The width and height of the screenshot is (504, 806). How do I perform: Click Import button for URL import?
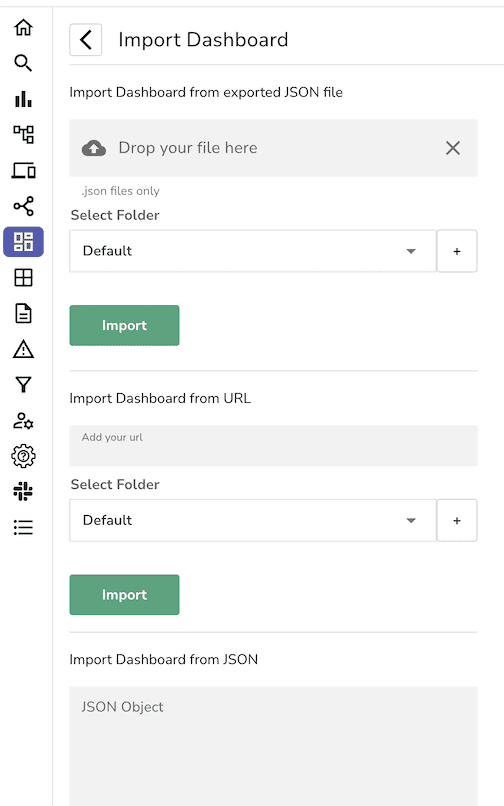point(124,595)
